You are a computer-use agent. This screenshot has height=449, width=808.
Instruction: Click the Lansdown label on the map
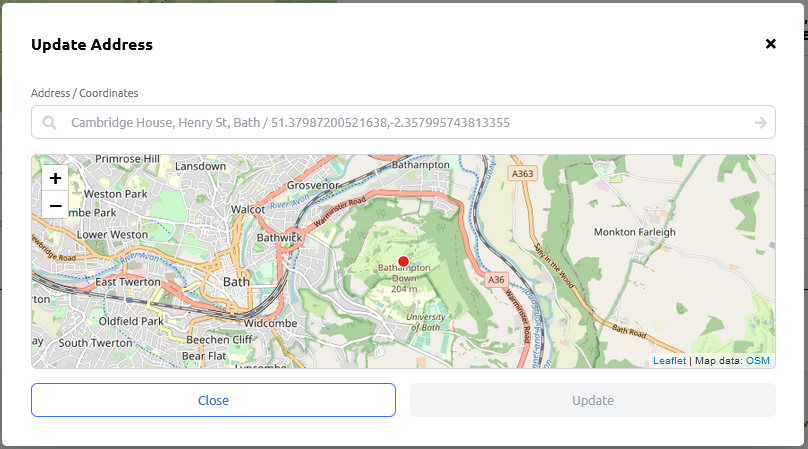[200, 166]
